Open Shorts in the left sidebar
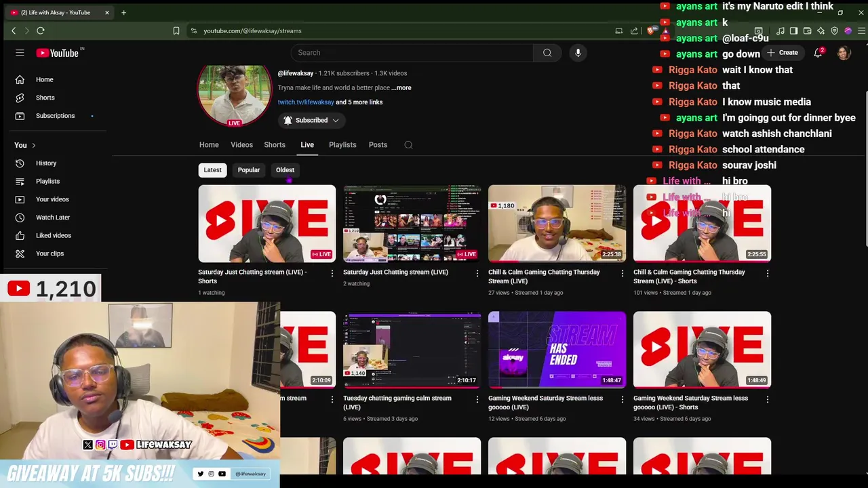Screen dimensions: 868x488 click(x=45, y=98)
